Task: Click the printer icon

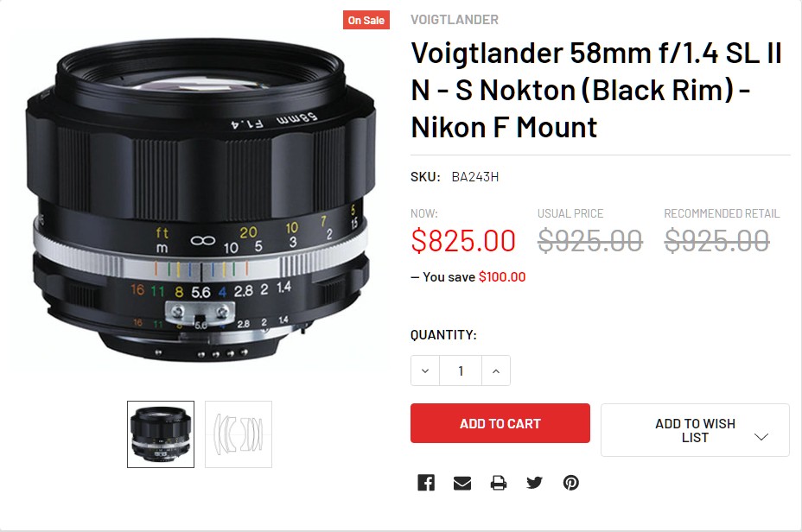Action: click(499, 483)
